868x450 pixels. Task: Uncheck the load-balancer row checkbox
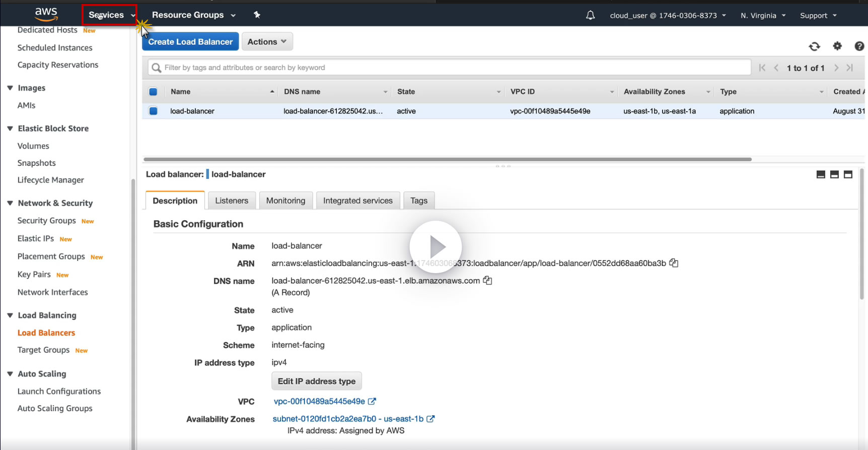[153, 111]
